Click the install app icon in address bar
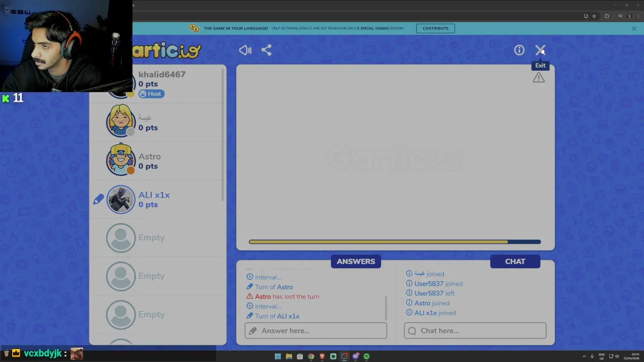The height and width of the screenshot is (362, 644). 586,16
